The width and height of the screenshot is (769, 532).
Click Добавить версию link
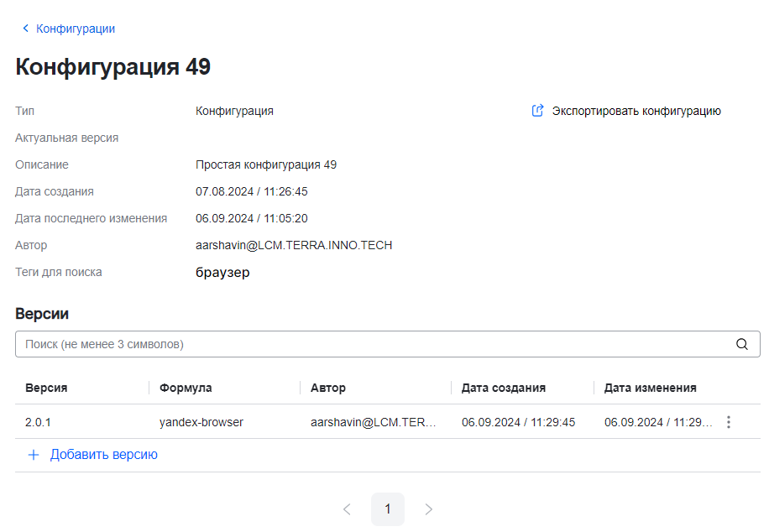point(103,455)
